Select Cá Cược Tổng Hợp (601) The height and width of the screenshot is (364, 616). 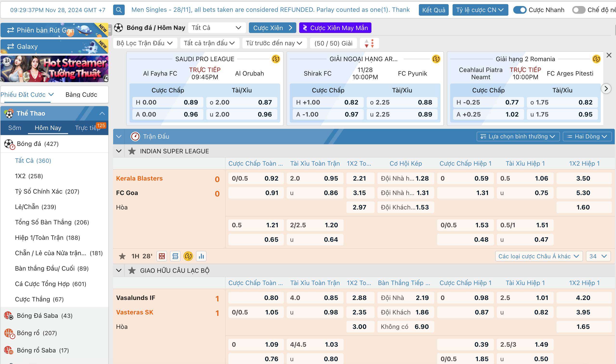click(51, 284)
